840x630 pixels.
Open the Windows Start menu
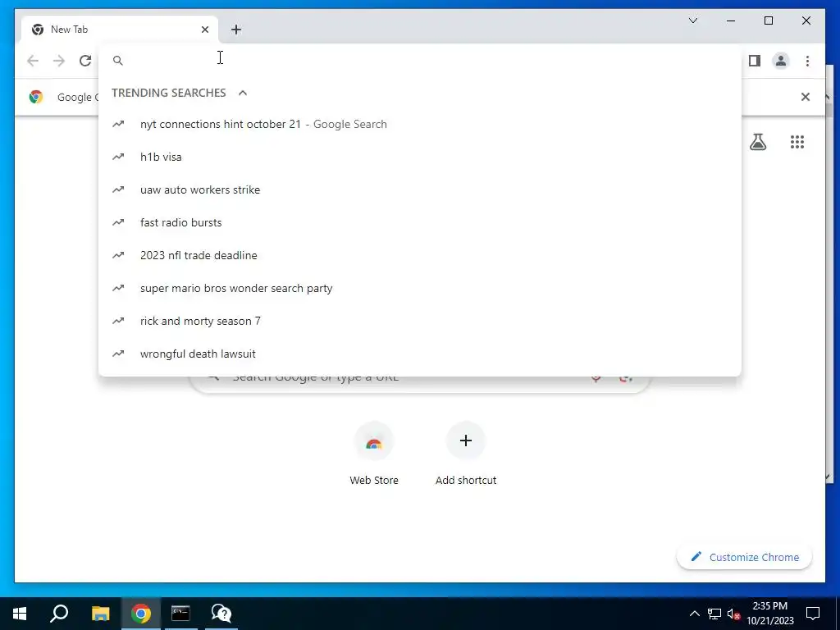20,614
